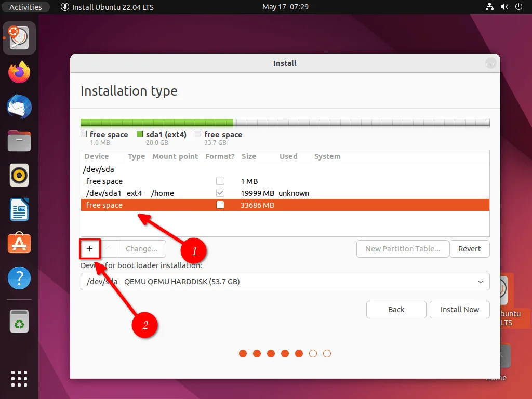Click the plus button to add partition

tap(90, 249)
